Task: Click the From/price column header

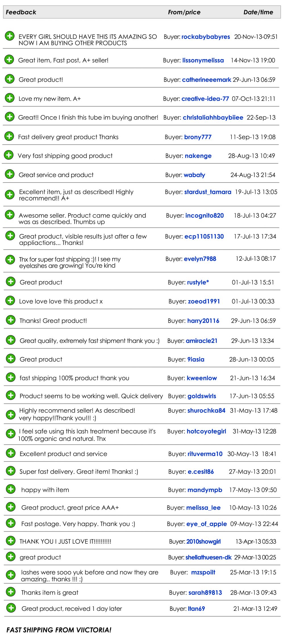Action: [x=184, y=12]
